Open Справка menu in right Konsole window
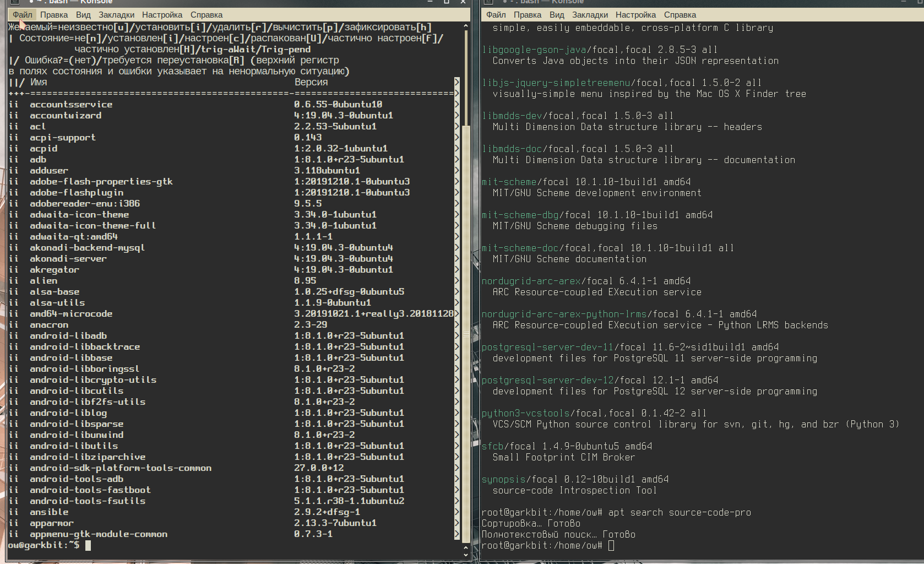Image resolution: width=924 pixels, height=564 pixels. [x=680, y=15]
